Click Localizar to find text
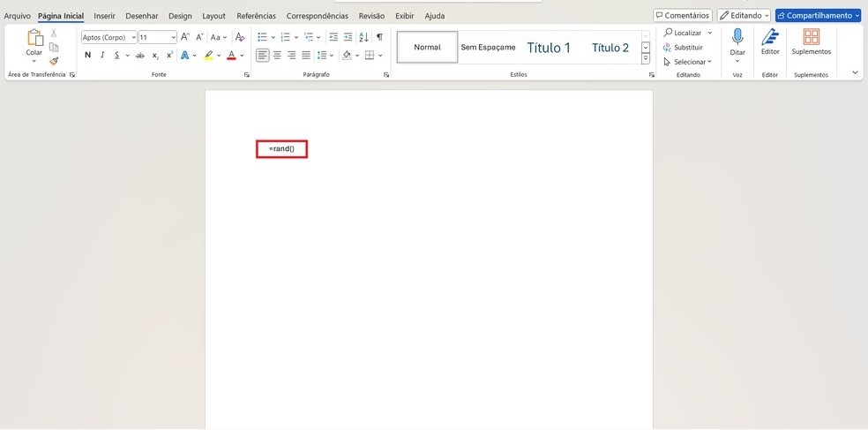The width and height of the screenshot is (868, 430). point(683,33)
